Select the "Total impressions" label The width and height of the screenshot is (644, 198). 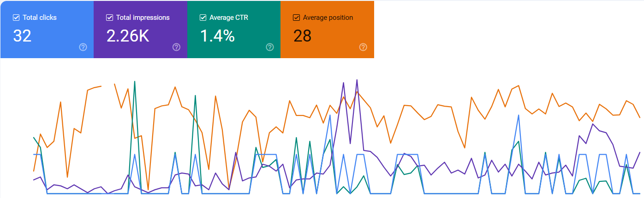(x=143, y=18)
